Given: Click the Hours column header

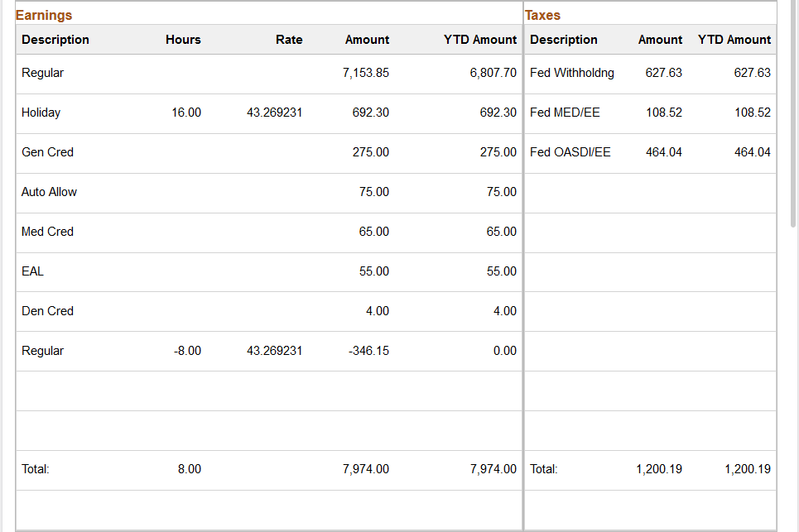Looking at the screenshot, I should coord(183,40).
